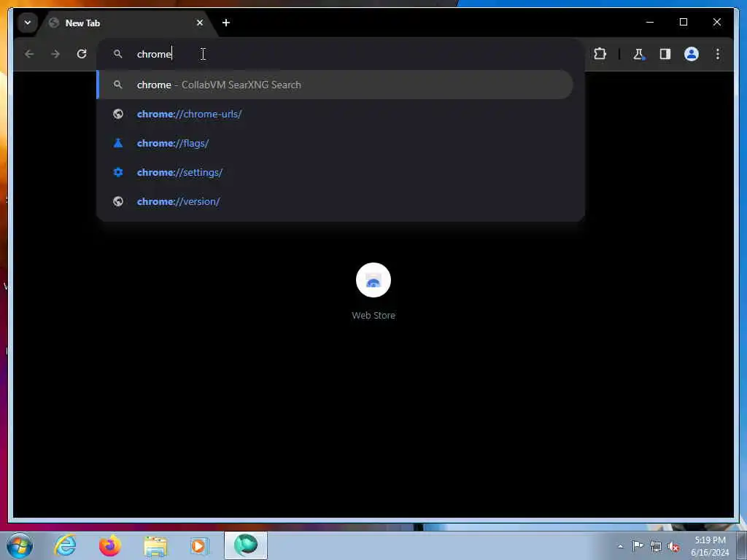The height and width of the screenshot is (560, 747).
Task: Select chrome://chrome-urls/ suggestion
Action: click(336, 114)
